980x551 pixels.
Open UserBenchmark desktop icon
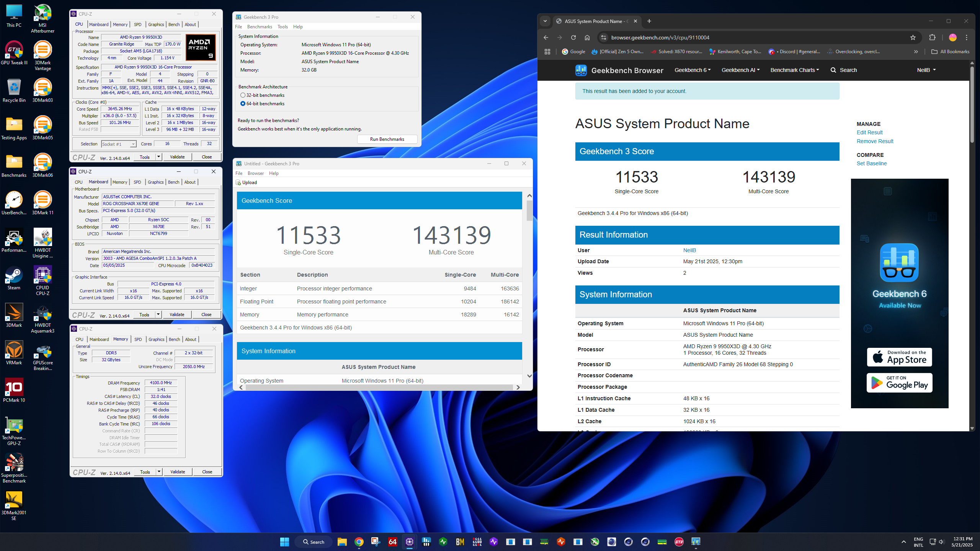tap(14, 203)
